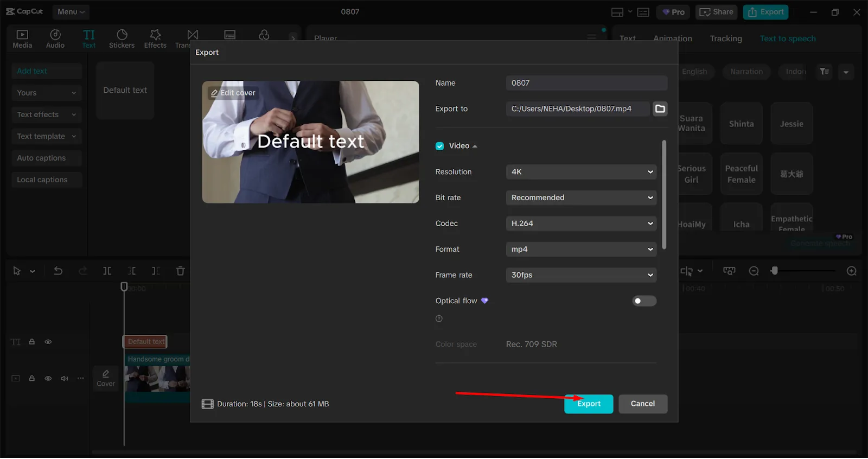The image size is (868, 459).
Task: Lock the text track
Action: click(x=32, y=342)
